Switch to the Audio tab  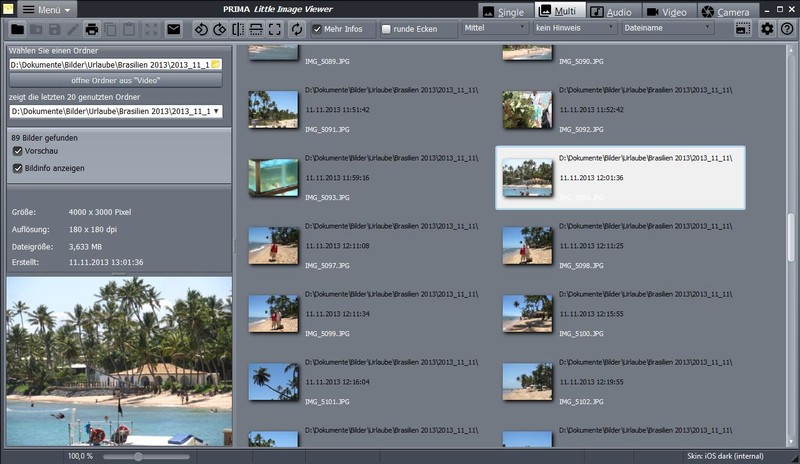point(611,12)
